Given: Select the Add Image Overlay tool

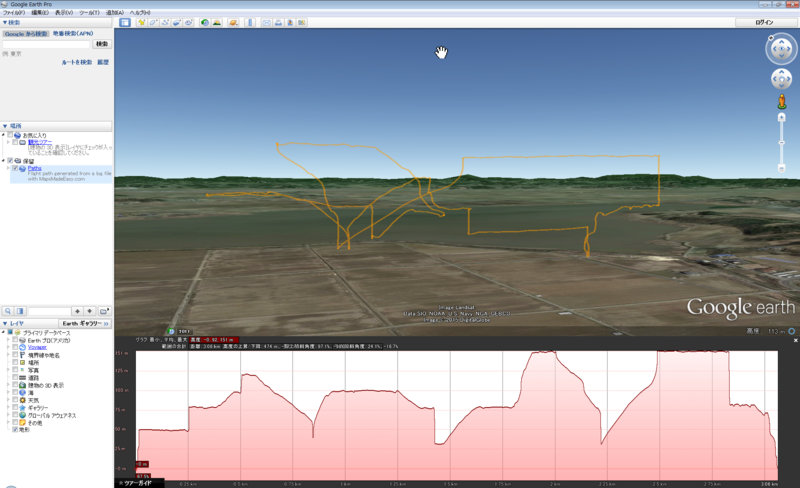Looking at the screenshot, I should 177,22.
